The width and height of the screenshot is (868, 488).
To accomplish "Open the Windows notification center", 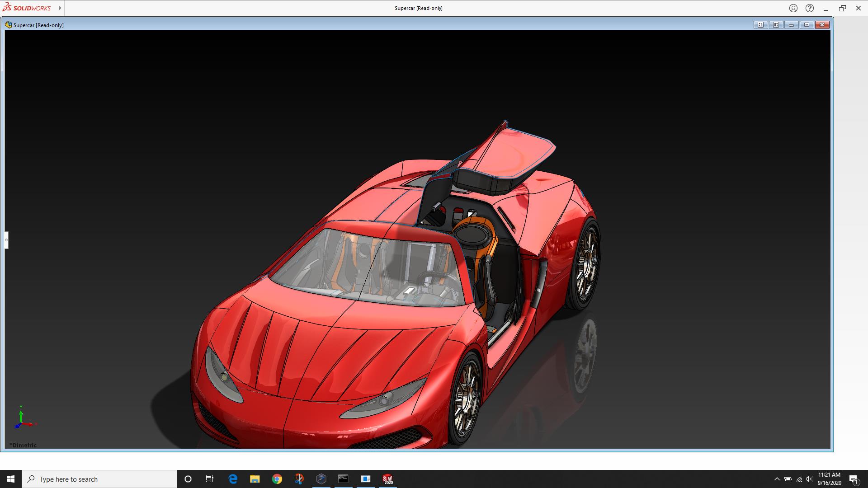I will (x=854, y=479).
